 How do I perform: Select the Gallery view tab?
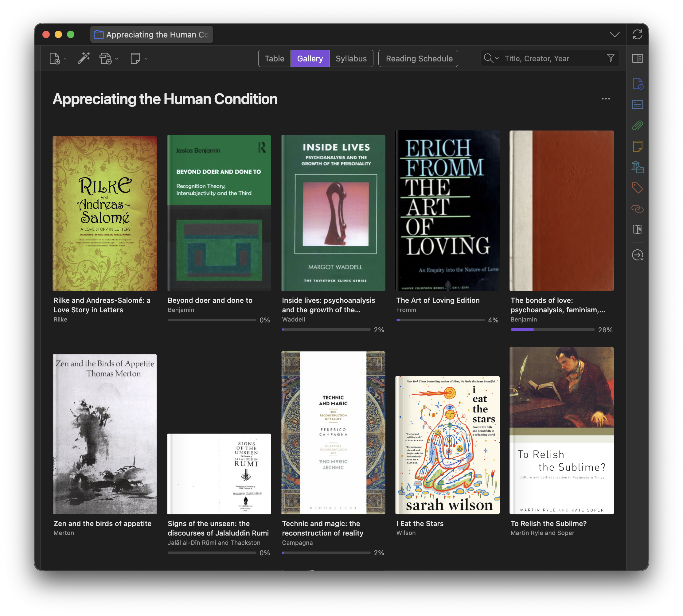tap(310, 58)
